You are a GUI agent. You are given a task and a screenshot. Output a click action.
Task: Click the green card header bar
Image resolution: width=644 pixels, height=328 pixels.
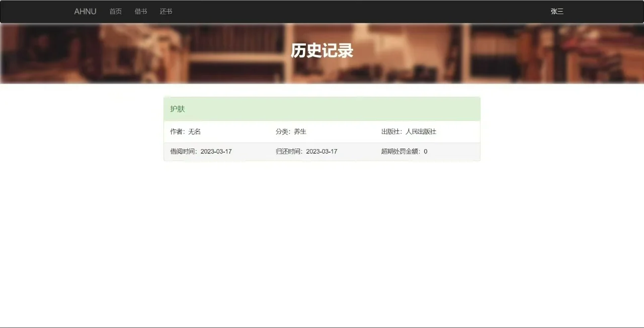[322, 109]
